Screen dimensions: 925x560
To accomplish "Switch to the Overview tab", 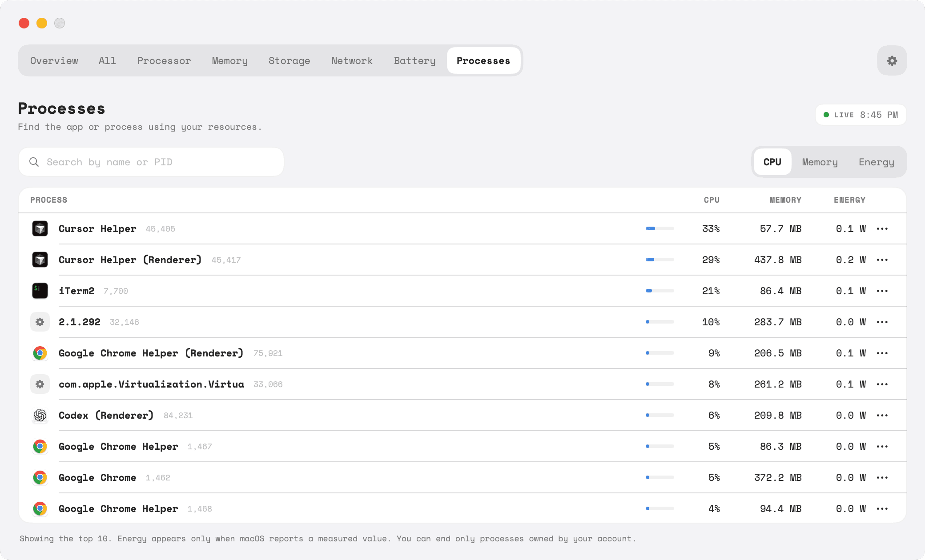I will [54, 60].
